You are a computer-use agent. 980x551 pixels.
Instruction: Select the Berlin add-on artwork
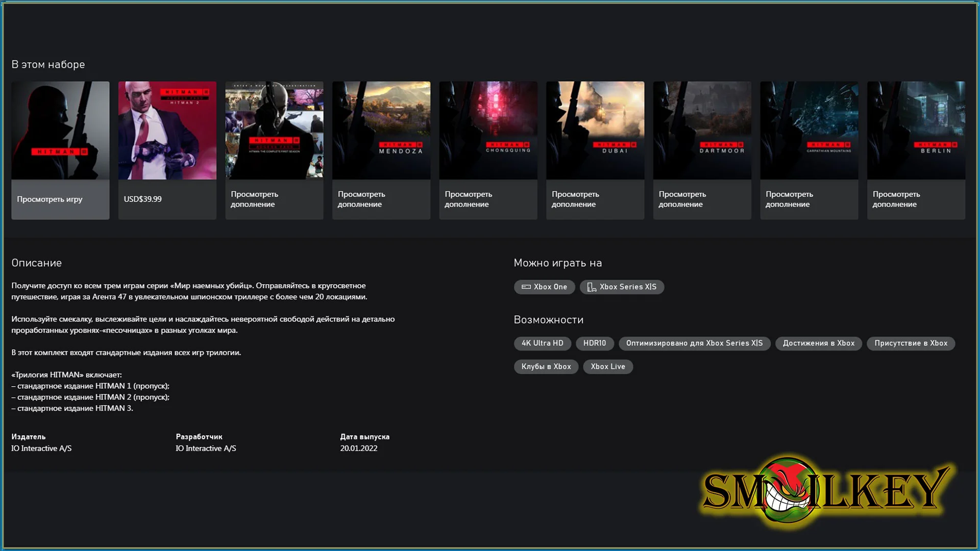(916, 130)
